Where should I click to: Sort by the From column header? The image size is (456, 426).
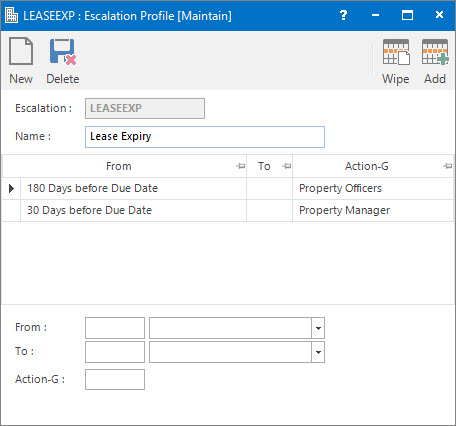click(x=119, y=166)
